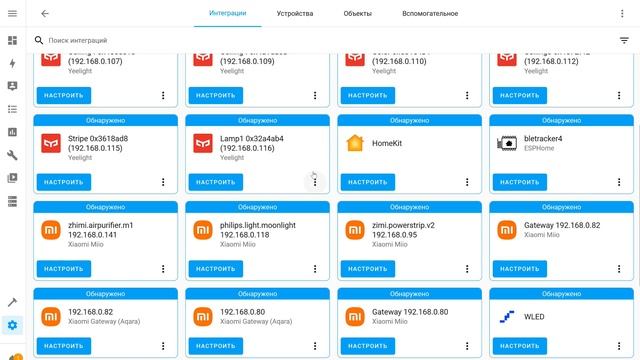This screenshot has height=360, width=640.
Task: Click Настроить on Gateway 192.168.0.80 card
Action: tap(368, 346)
